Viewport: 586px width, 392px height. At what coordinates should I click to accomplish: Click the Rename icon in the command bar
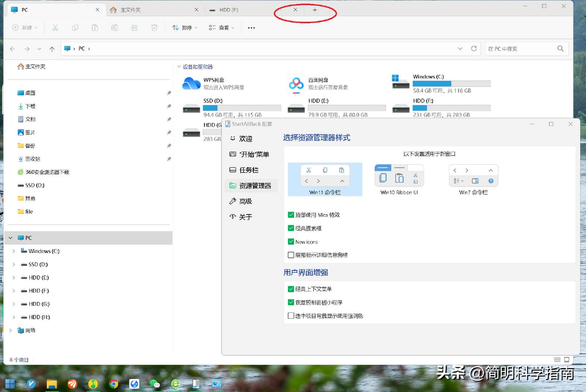pyautogui.click(x=115, y=28)
